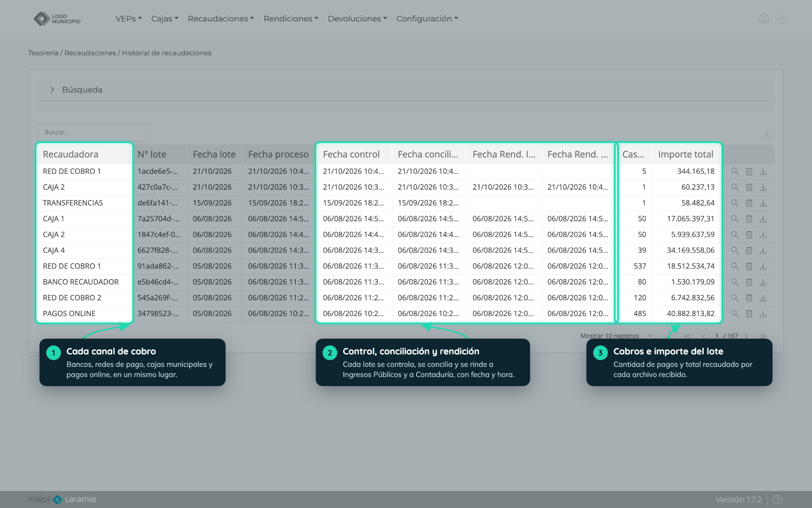Click the power logout icon
This screenshot has width=812, height=508.
coord(782,19)
